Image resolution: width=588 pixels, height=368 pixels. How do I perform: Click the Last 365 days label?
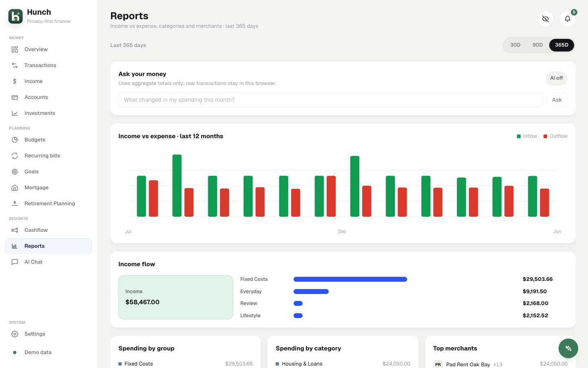coord(128,45)
